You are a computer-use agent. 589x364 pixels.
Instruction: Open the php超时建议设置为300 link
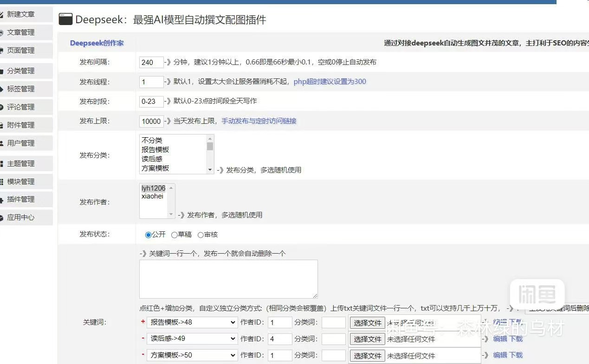point(330,82)
